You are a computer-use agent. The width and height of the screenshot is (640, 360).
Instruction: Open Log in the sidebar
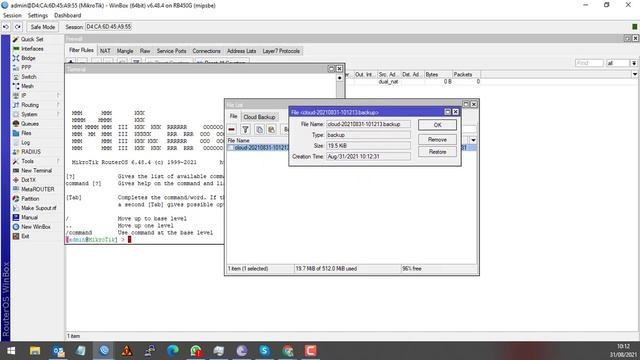25,142
